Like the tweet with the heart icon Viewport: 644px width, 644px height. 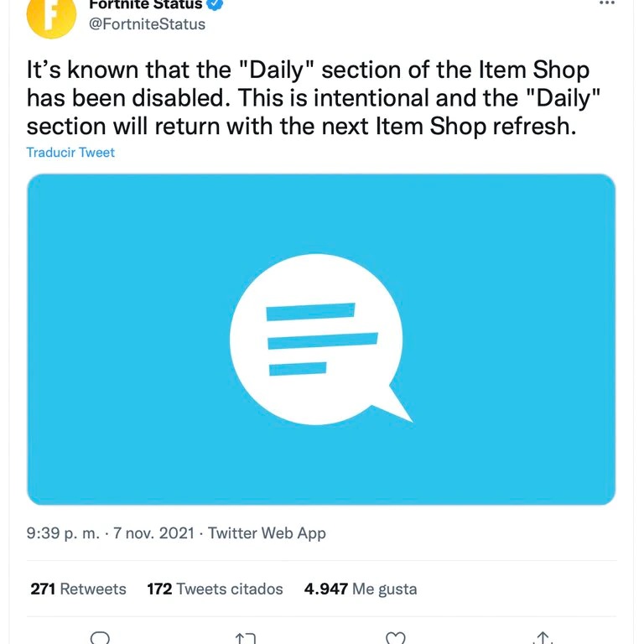396,638
